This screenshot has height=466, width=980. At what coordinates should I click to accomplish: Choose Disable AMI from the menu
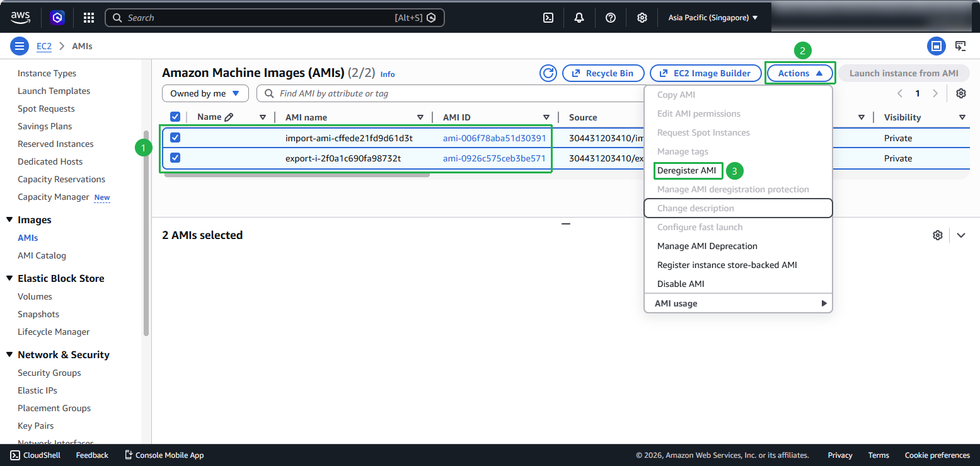[x=681, y=284]
